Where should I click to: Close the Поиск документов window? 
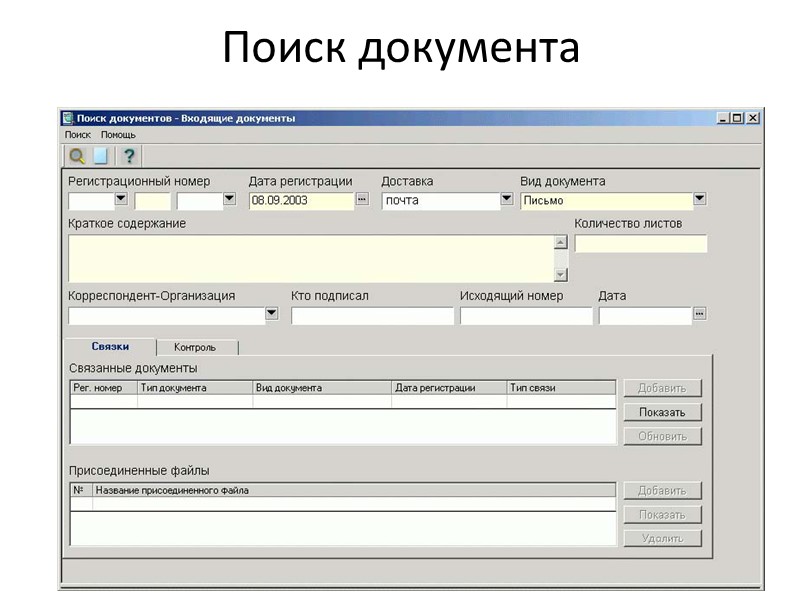point(753,118)
